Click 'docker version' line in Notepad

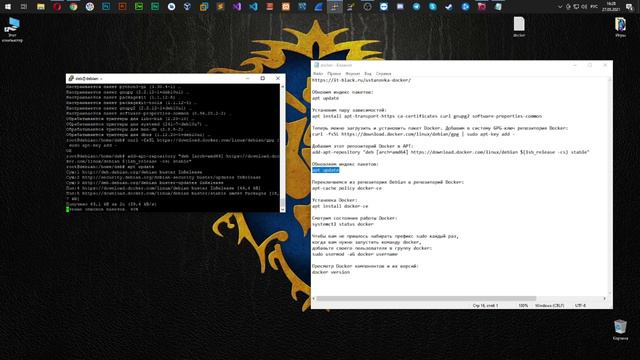point(331,272)
